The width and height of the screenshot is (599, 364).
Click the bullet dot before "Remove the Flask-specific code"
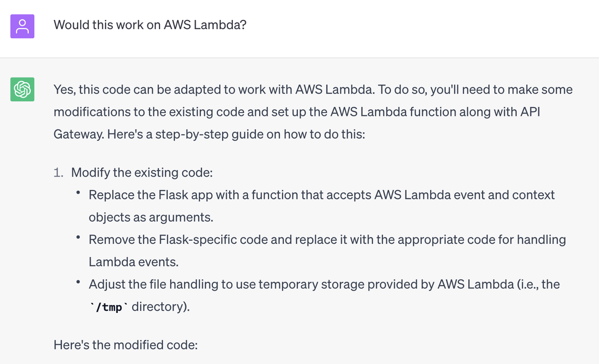[78, 237]
